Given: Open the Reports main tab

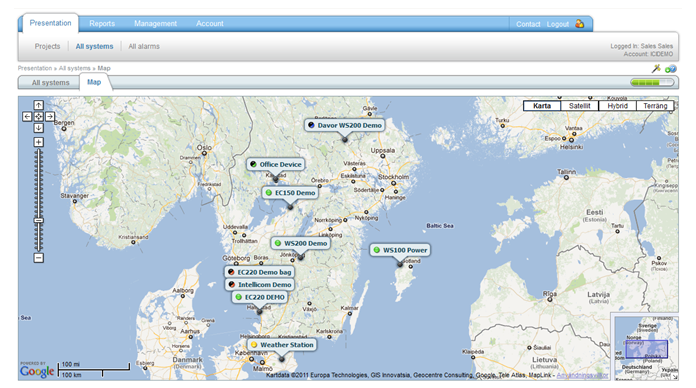Looking at the screenshot, I should coord(102,24).
